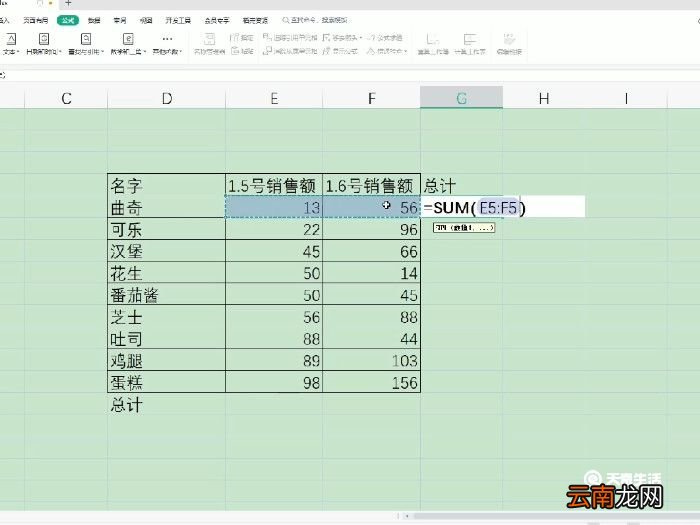
Task: Open Lookup and Reference functions icon
Action: pos(86,39)
